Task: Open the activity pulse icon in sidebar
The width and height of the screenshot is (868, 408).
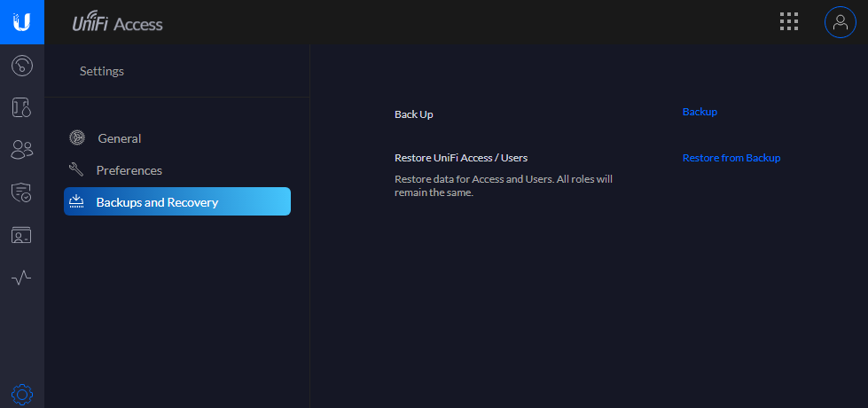Action: [x=21, y=278]
